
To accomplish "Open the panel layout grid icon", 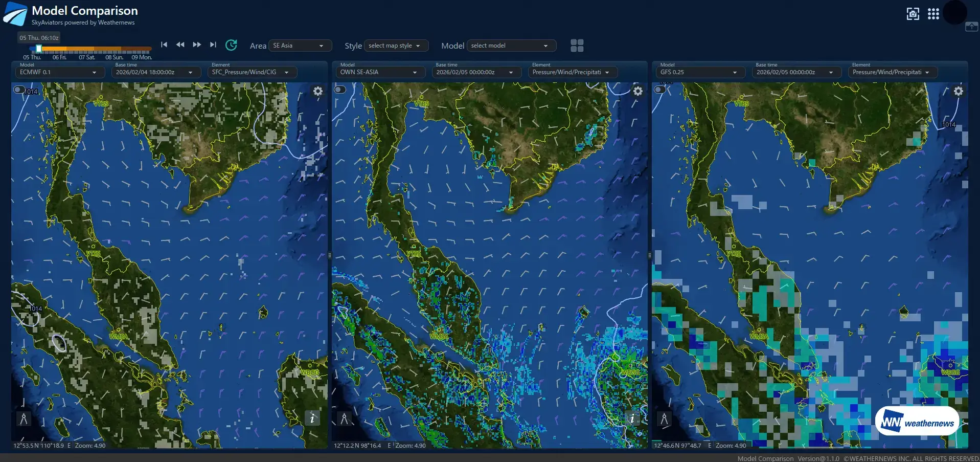I will (577, 46).
